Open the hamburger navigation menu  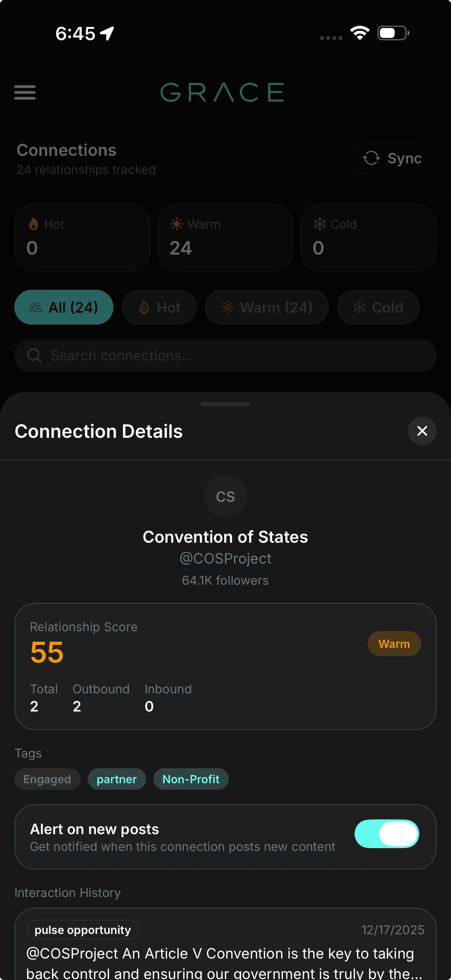[24, 93]
